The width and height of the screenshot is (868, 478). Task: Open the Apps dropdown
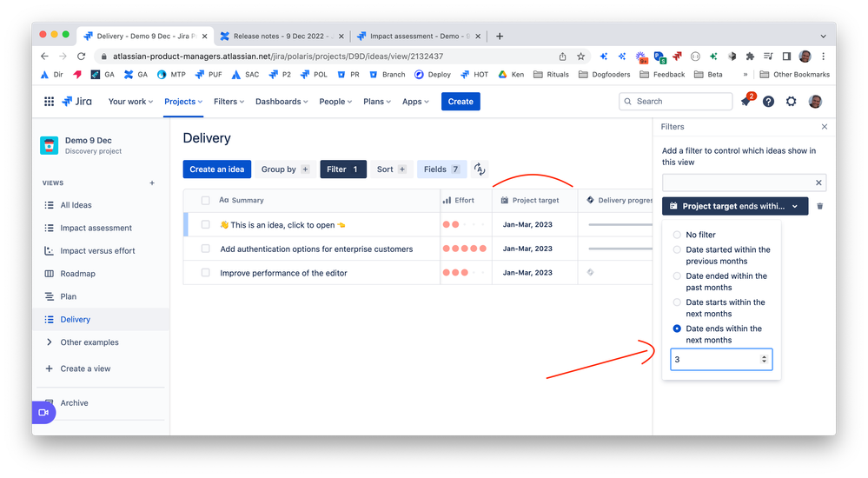pyautogui.click(x=415, y=102)
